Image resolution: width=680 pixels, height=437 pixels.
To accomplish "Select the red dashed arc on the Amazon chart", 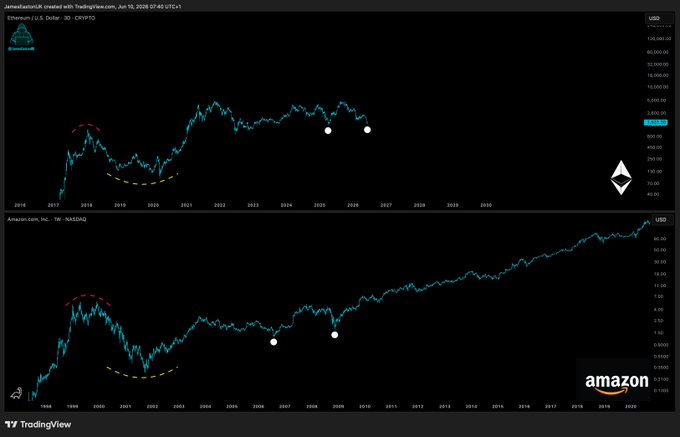I will (88, 300).
